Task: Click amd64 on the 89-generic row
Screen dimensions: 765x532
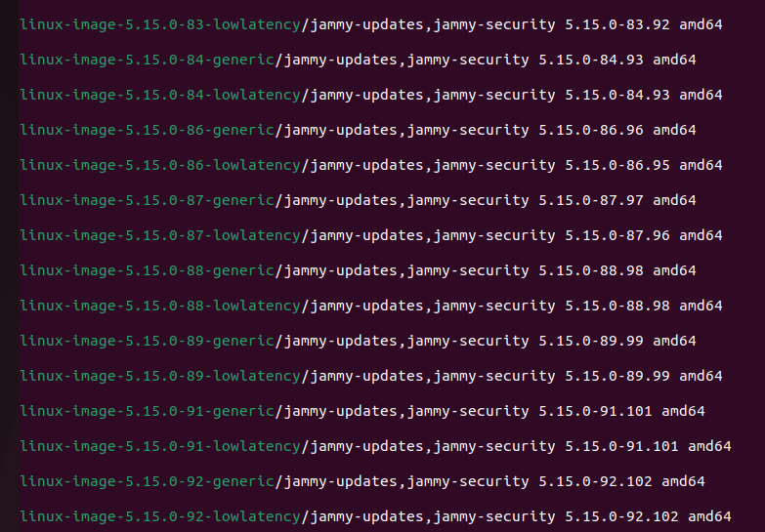Action: click(x=675, y=341)
